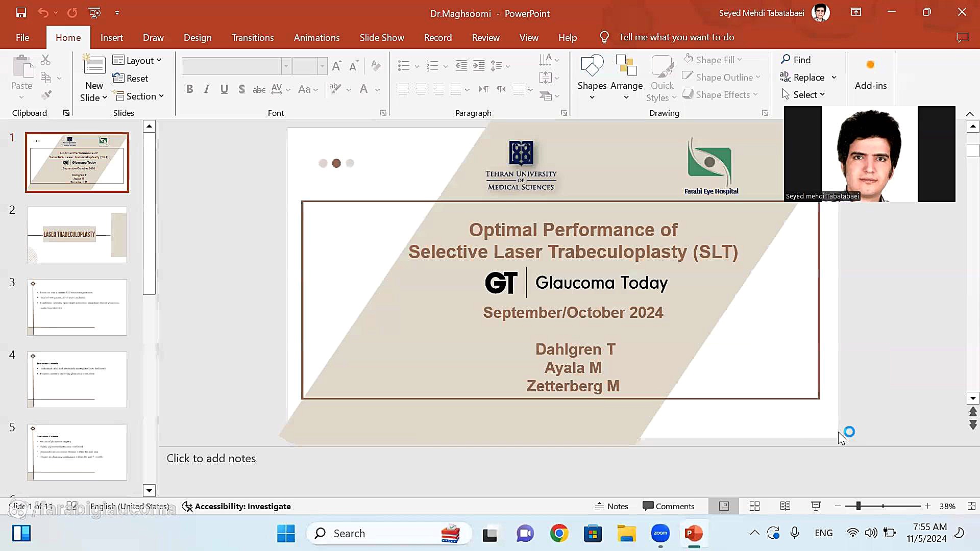Viewport: 980px width, 551px height.
Task: Click the zoom slider handle
Action: point(858,506)
